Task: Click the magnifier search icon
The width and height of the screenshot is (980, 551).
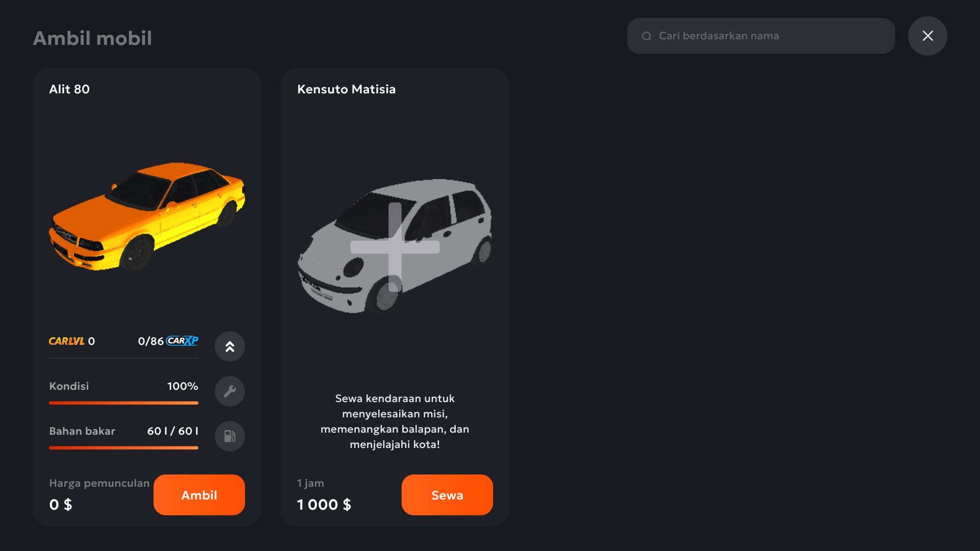Action: pyautogui.click(x=647, y=36)
